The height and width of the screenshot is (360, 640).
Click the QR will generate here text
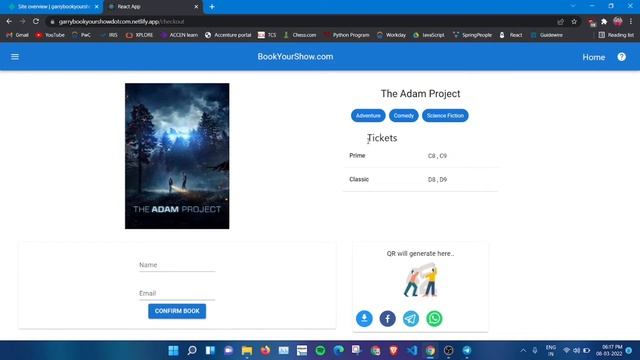420,253
